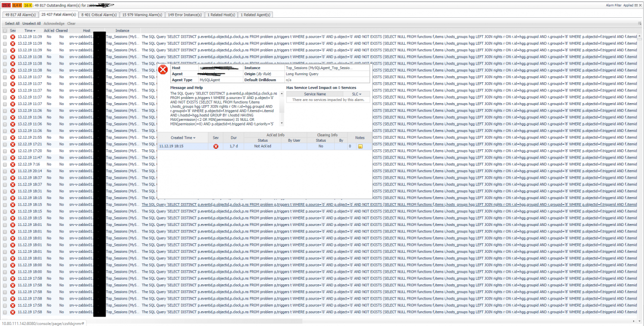The width and height of the screenshot is (644, 326).
Task: Switch to 49 817 All Alarm(s) tab
Action: tap(20, 15)
